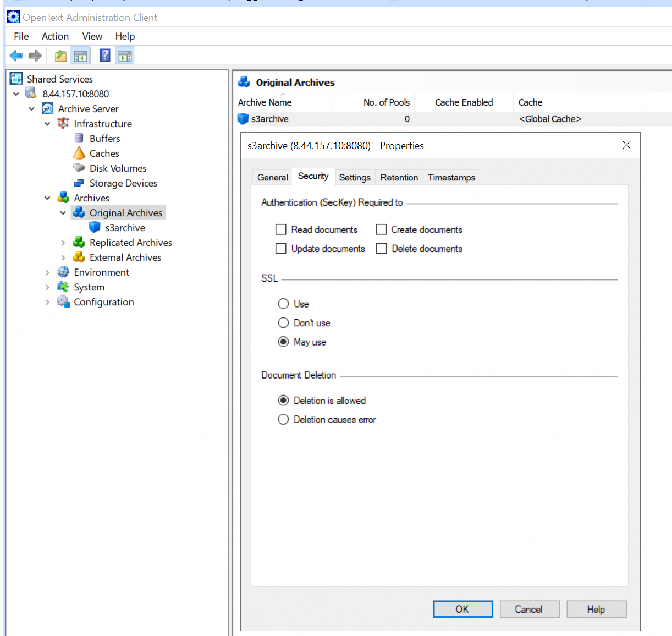
Task: Toggle the show/hide action pane icon
Action: coord(125,56)
